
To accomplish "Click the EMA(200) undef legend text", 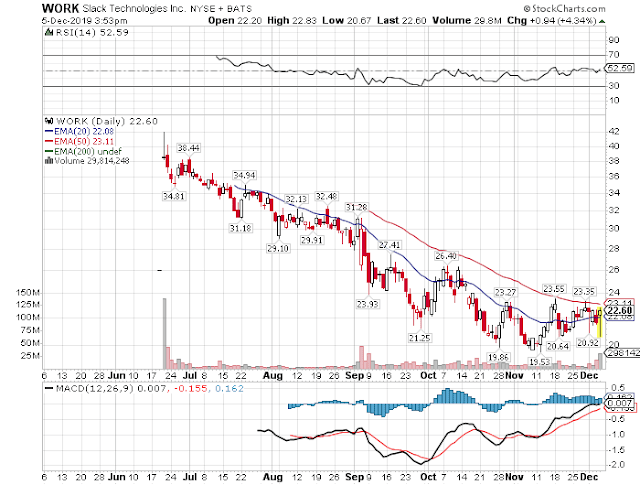I will pos(88,151).
